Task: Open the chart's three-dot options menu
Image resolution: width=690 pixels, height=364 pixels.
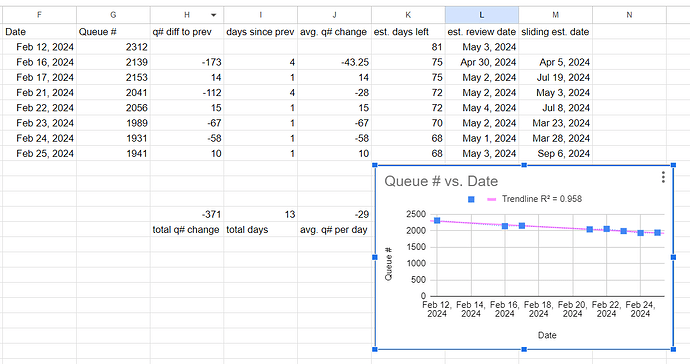Action: pos(663,177)
